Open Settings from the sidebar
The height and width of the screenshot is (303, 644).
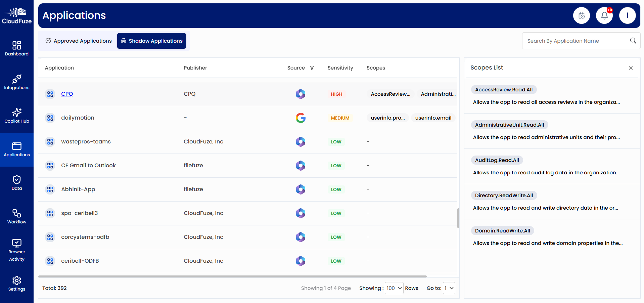[16, 284]
